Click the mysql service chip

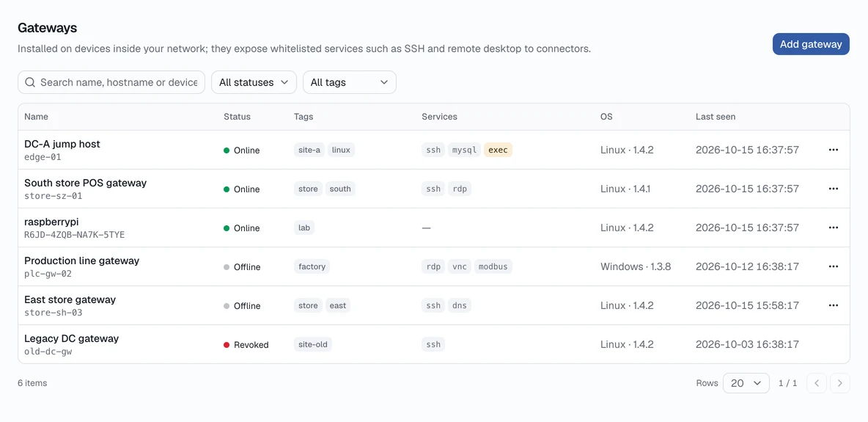click(465, 150)
